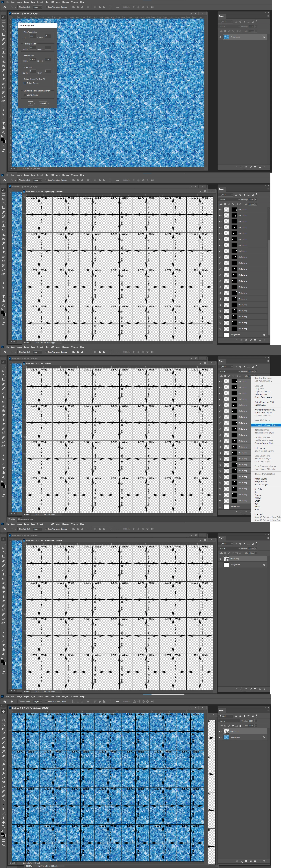
Task: Select Hand tool beside the Paste Image Roll dialog
Action: coord(3,128)
